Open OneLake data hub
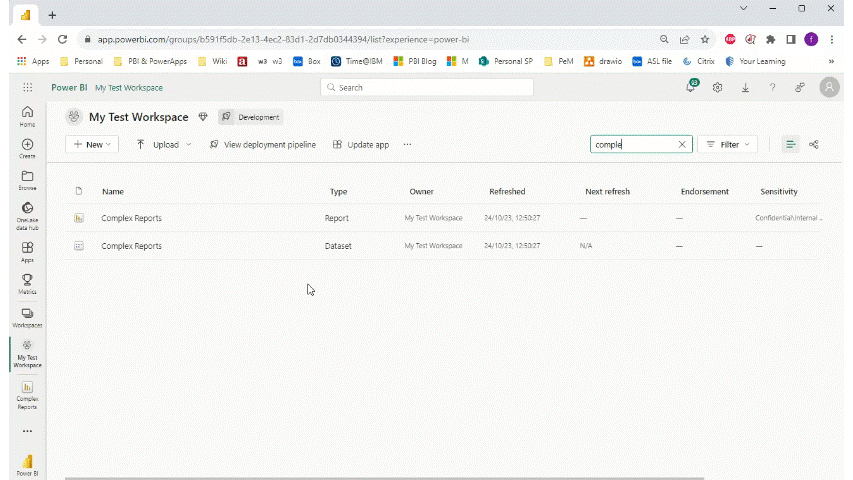This screenshot has width=853, height=480. (27, 212)
